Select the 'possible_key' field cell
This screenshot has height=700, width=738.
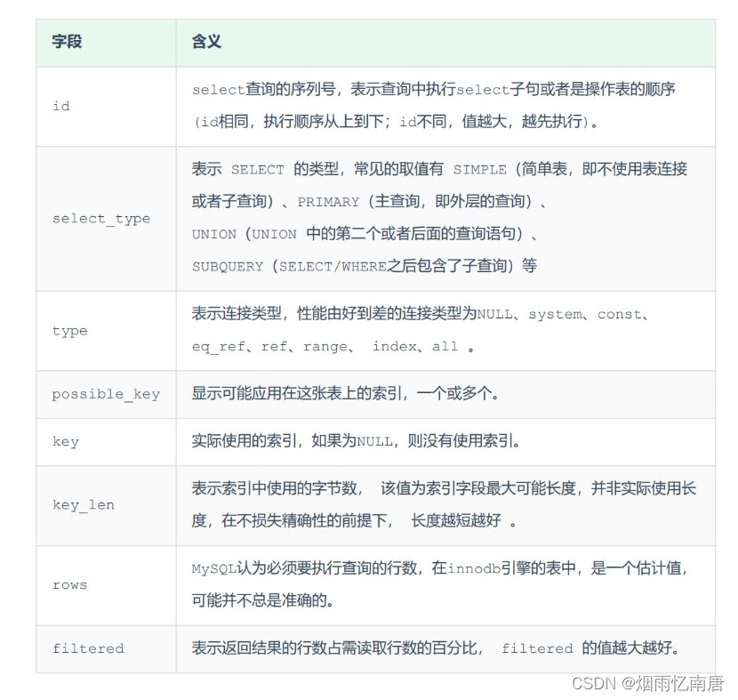(107, 395)
